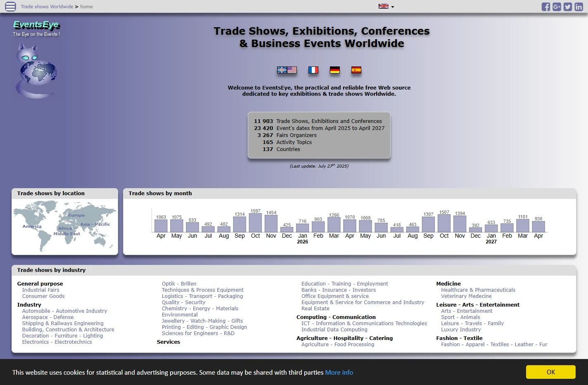Open Consumer Goods category
This screenshot has height=385, width=588.
[x=43, y=296]
